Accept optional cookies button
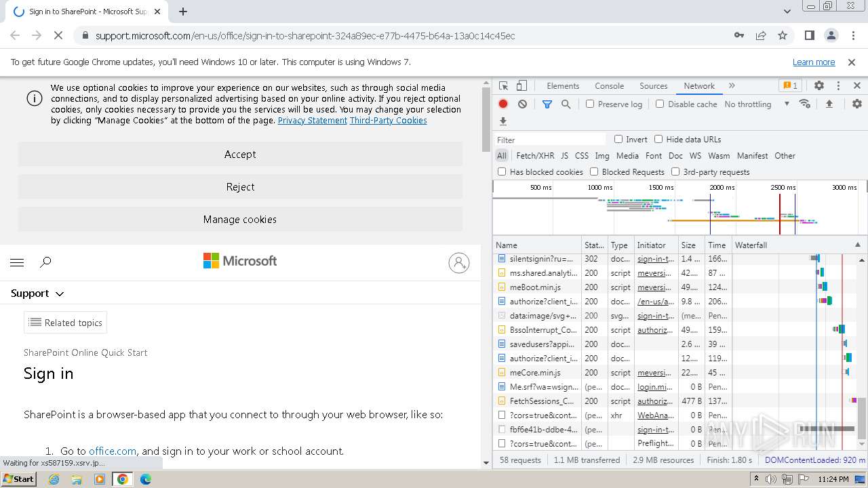 pos(240,155)
